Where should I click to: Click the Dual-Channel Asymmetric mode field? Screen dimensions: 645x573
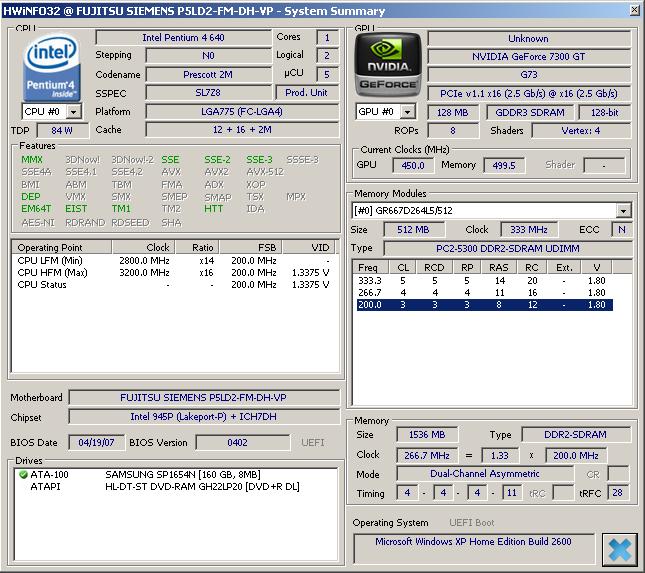(x=485, y=473)
